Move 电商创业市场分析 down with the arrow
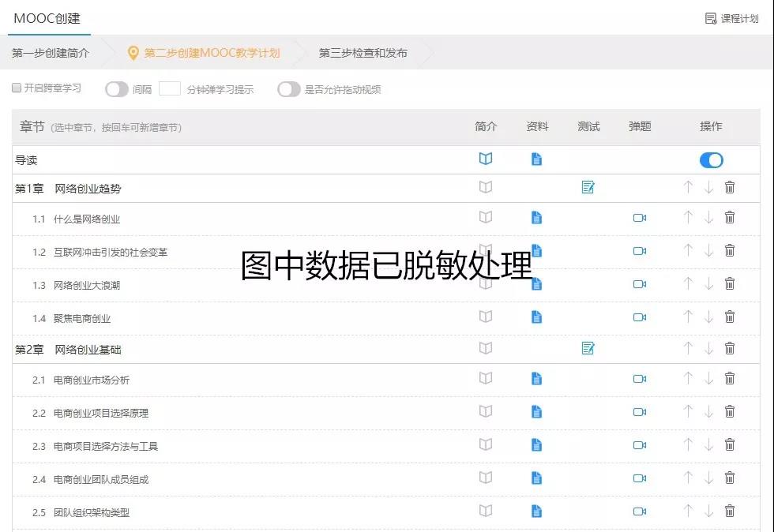The width and height of the screenshot is (774, 532). 708,379
